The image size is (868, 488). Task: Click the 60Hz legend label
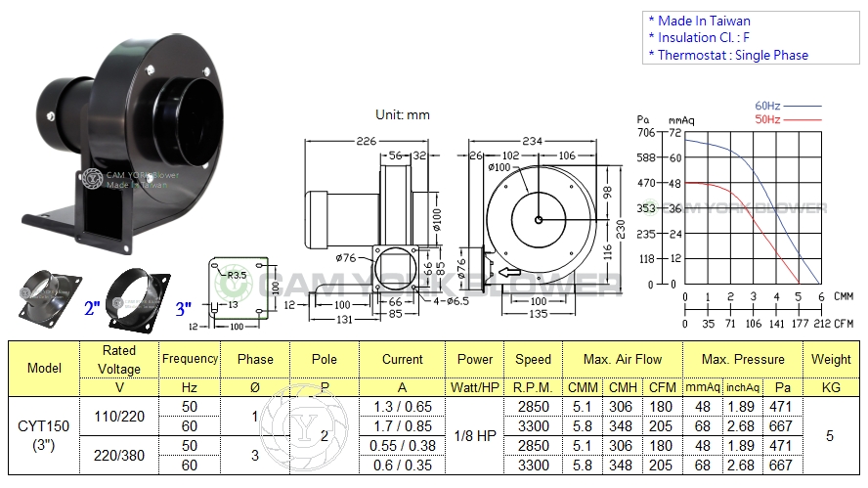pos(767,106)
